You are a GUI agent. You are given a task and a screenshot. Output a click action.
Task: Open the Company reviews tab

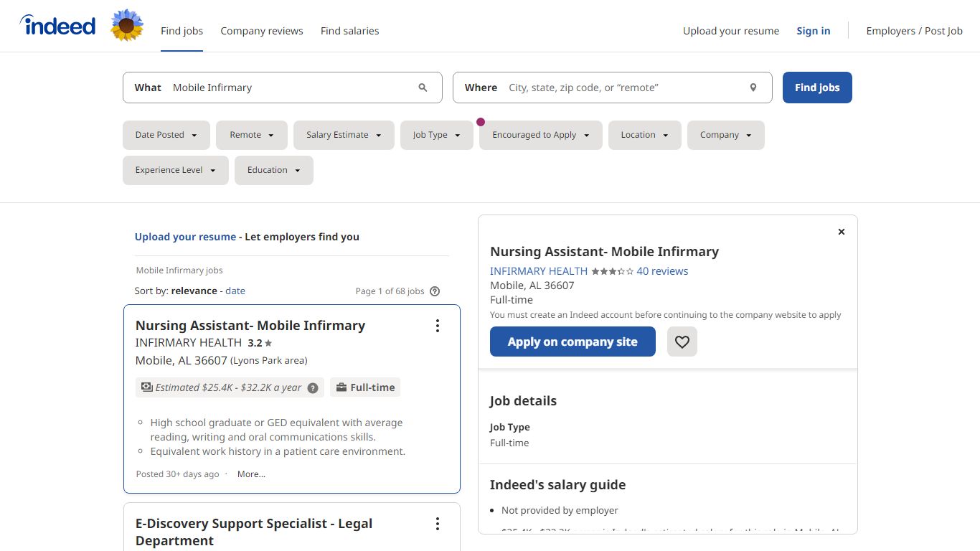click(262, 31)
